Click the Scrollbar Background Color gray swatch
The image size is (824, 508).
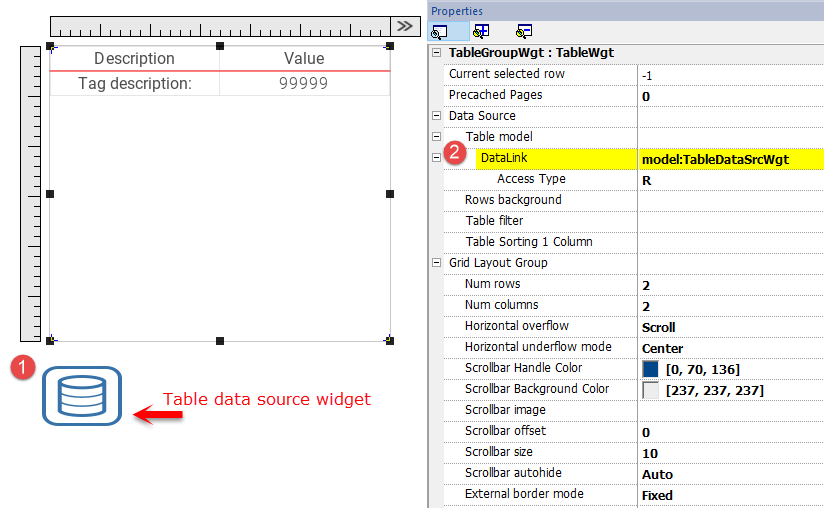(x=650, y=390)
